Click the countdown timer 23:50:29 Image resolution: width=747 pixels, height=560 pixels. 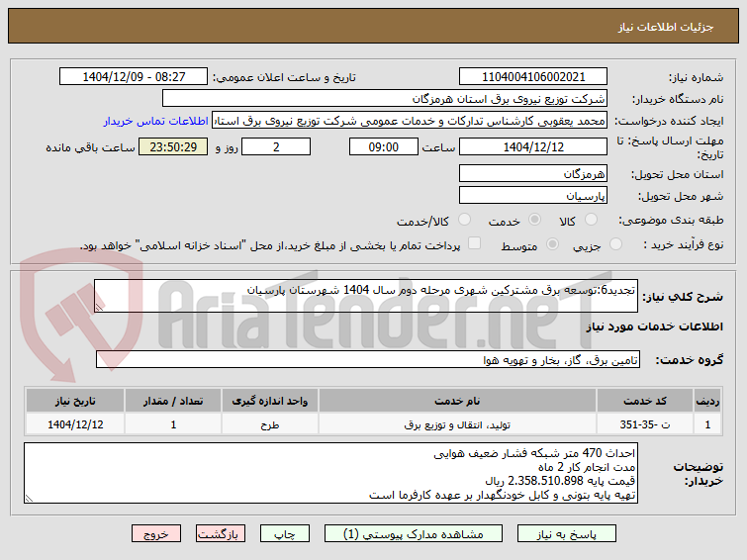[173, 146]
